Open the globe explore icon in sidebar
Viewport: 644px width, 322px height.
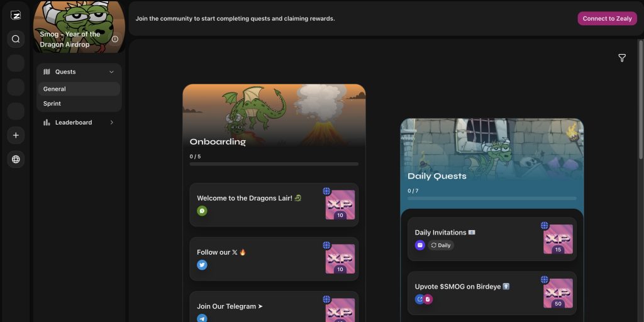tap(16, 160)
